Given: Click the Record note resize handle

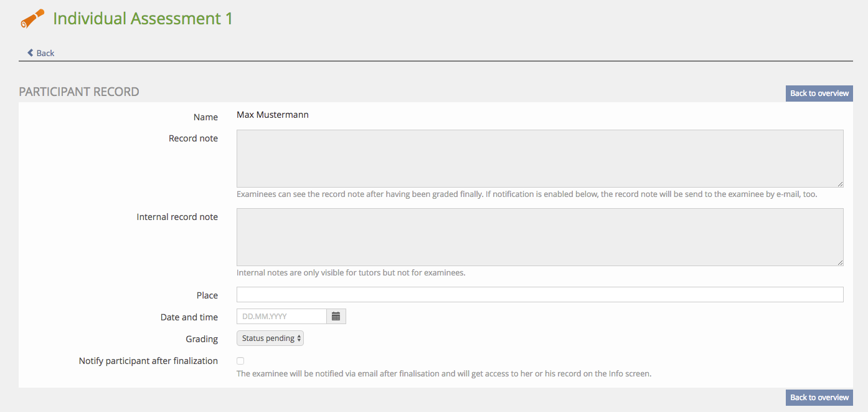Looking at the screenshot, I should click(x=840, y=184).
